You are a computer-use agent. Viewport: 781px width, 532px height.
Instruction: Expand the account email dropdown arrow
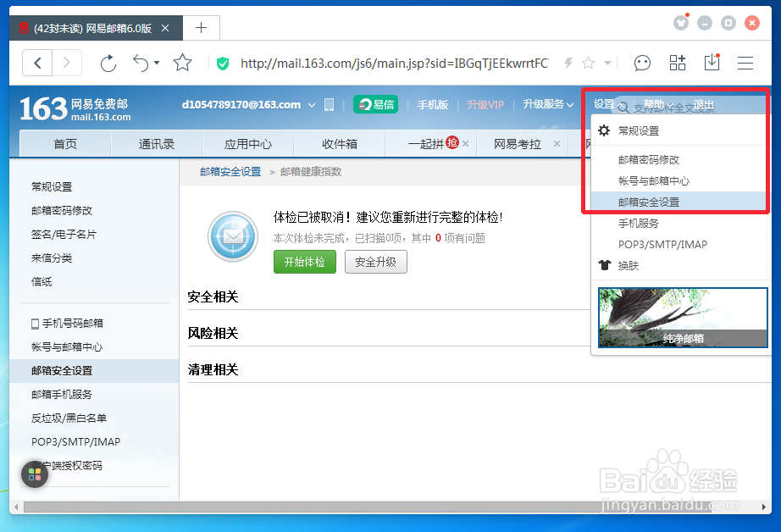(x=312, y=104)
